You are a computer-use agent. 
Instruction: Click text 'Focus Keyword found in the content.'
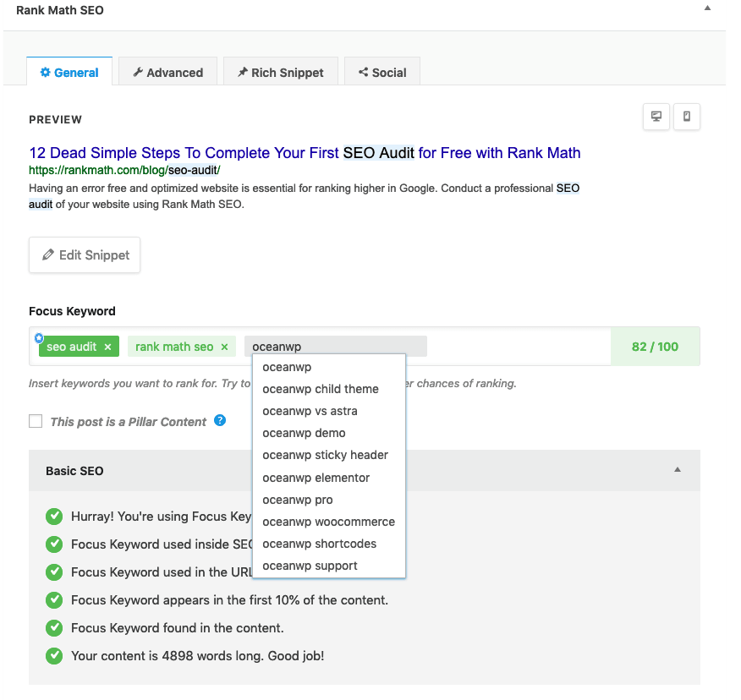click(178, 628)
